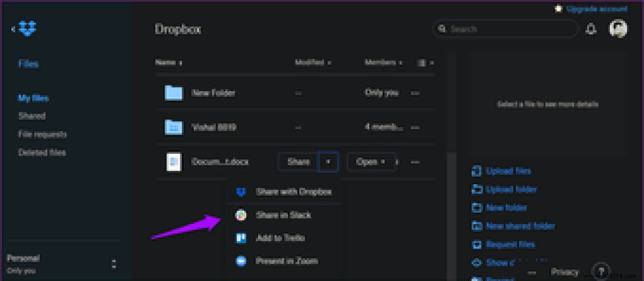644x281 pixels.
Task: Open more options for the document row
Action: point(415,162)
